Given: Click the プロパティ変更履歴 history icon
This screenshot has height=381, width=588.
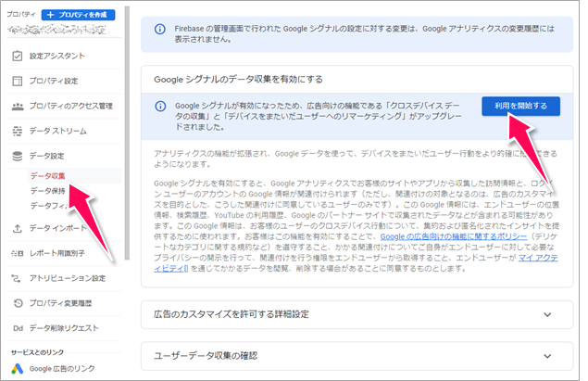Looking at the screenshot, I should 16,303.
